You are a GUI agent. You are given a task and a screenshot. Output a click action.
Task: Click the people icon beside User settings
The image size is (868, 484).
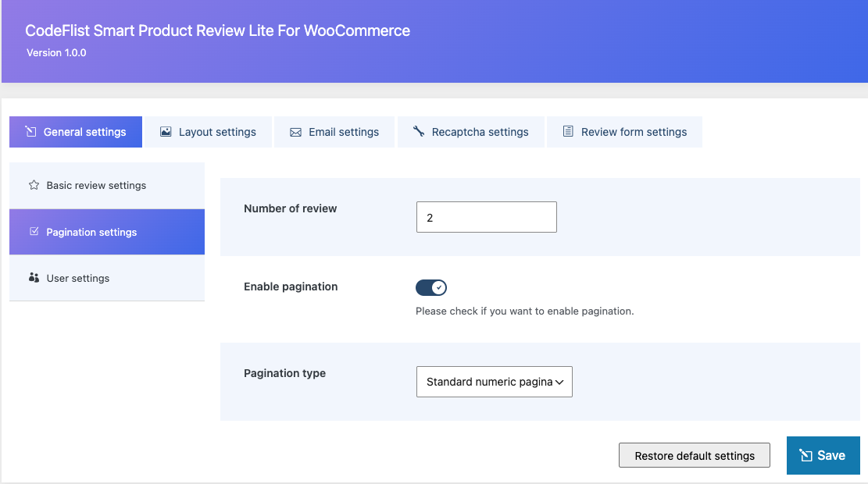pyautogui.click(x=34, y=277)
